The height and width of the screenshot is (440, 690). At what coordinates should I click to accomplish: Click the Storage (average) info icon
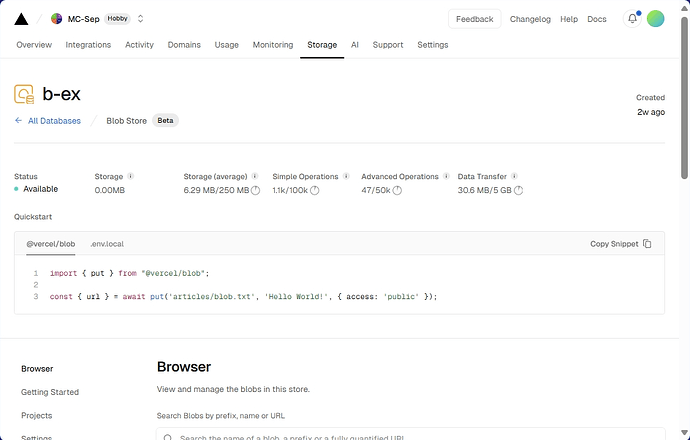pyautogui.click(x=255, y=176)
